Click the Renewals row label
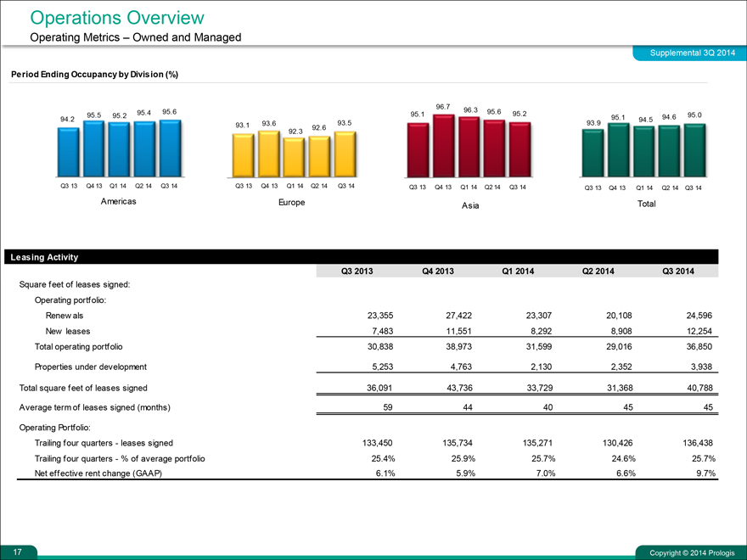Viewport: 747px width, 560px height. [x=65, y=315]
